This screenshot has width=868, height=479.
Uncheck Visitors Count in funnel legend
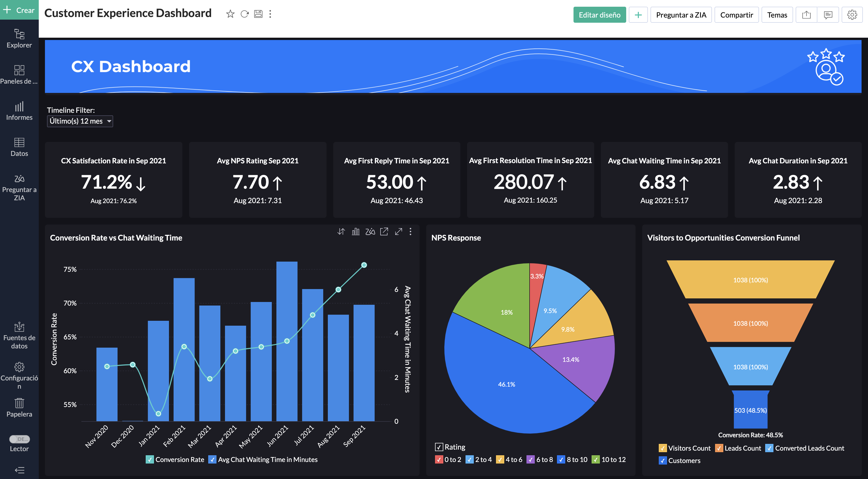pos(662,448)
